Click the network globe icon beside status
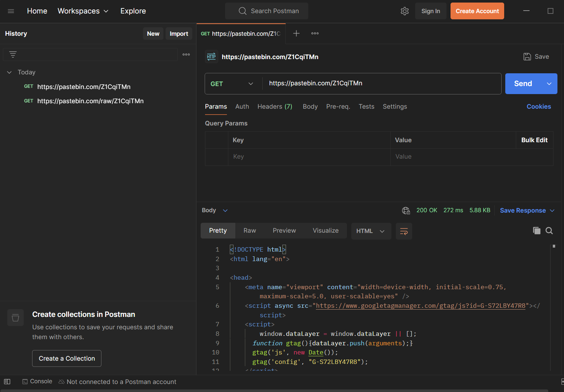Viewport: 564px width, 392px height. [x=406, y=210]
